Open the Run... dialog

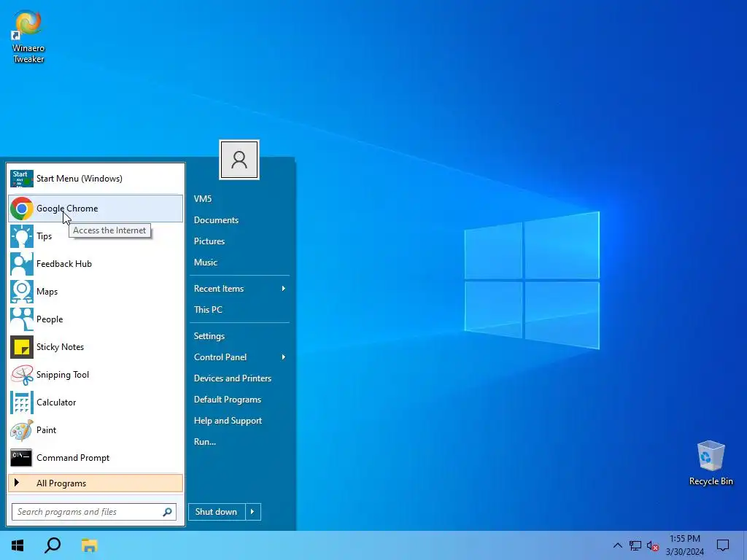[x=205, y=441]
